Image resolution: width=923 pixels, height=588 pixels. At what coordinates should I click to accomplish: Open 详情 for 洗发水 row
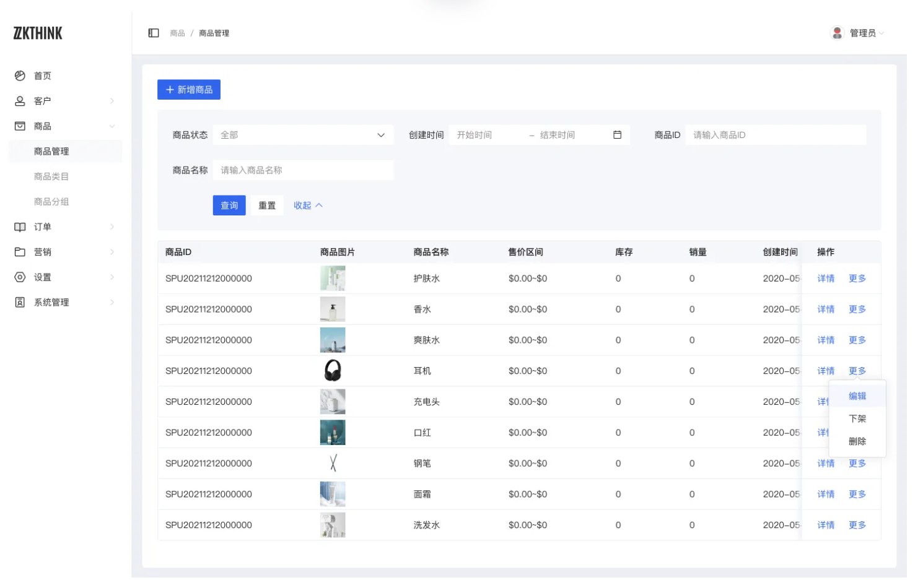click(x=826, y=525)
